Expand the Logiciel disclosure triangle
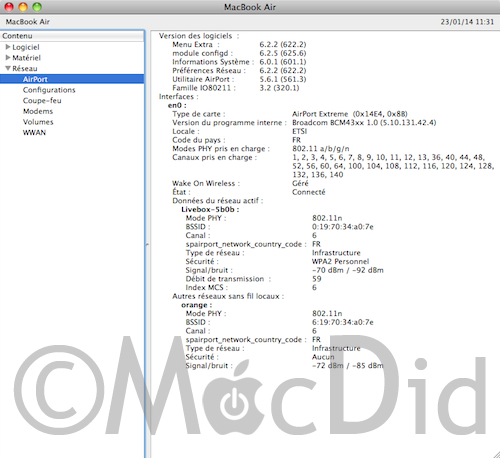Viewport: 500px width, 458px height. tap(8, 47)
